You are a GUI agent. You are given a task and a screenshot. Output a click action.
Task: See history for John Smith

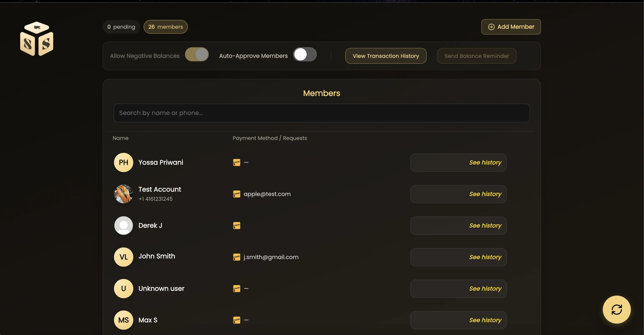459,257
